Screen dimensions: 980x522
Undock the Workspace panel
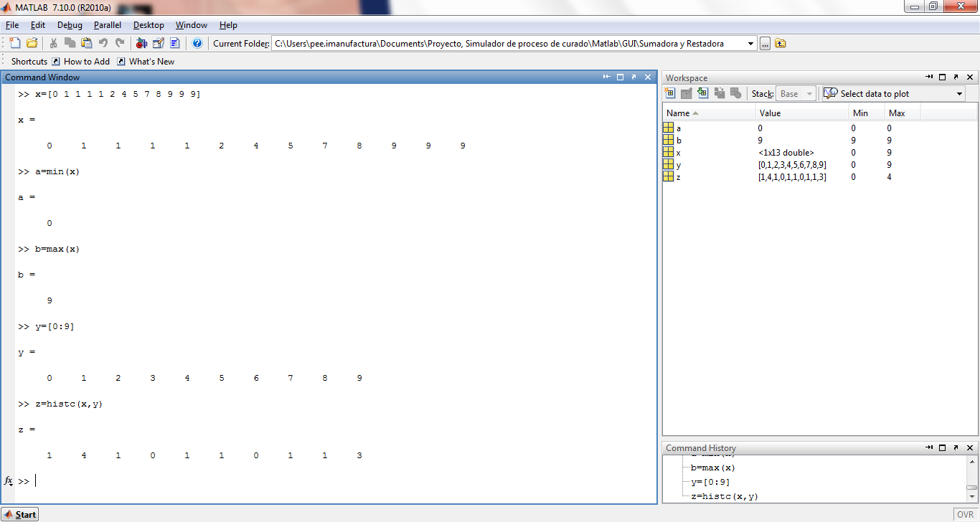click(956, 77)
